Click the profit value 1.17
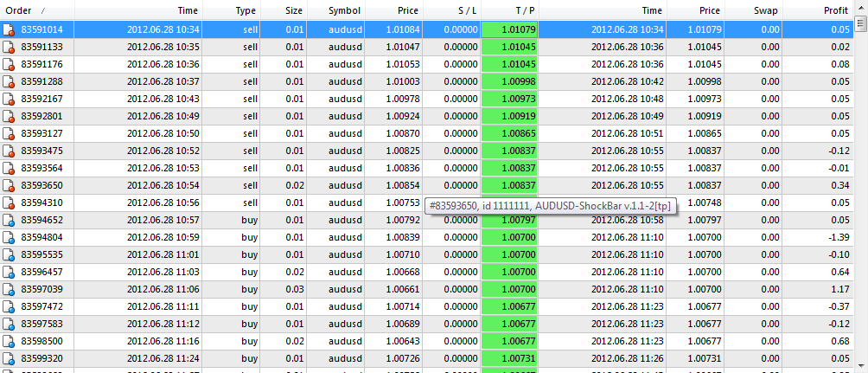 840,289
